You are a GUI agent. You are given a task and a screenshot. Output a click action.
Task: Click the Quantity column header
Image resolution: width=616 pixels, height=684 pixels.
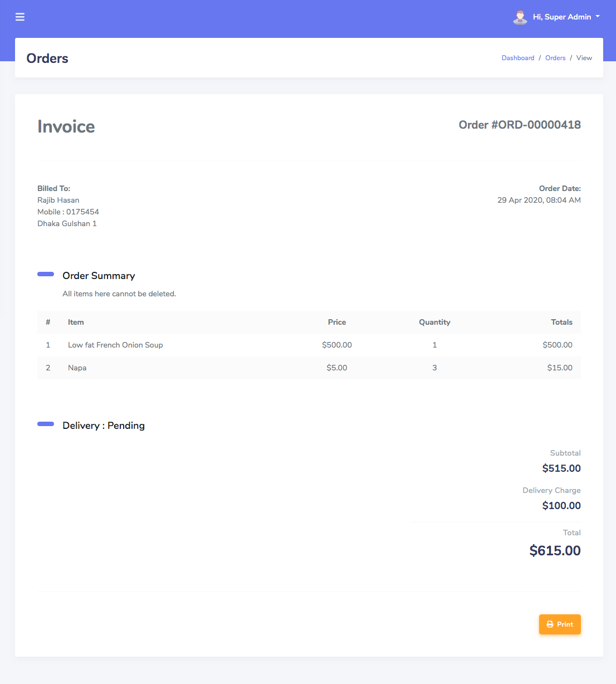[434, 322]
